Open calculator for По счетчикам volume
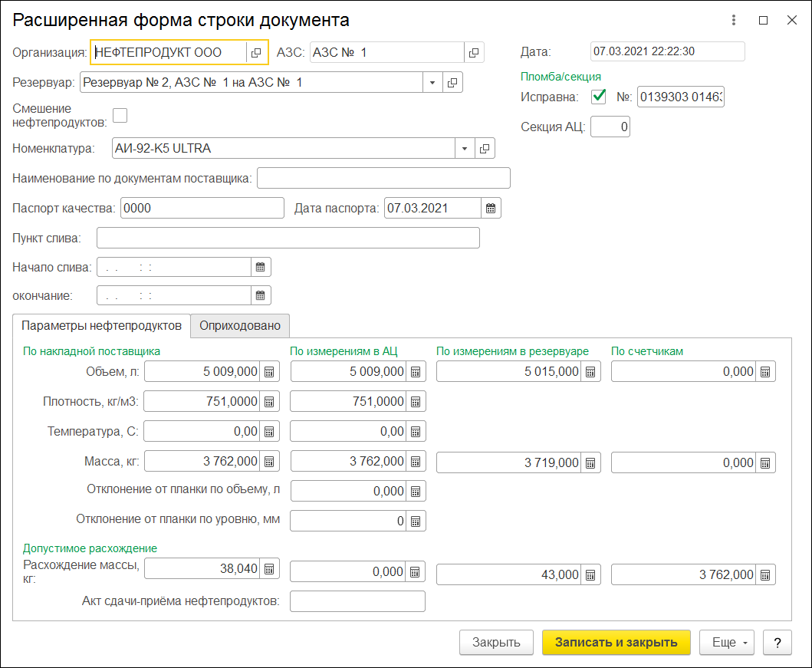812x668 pixels. [765, 372]
